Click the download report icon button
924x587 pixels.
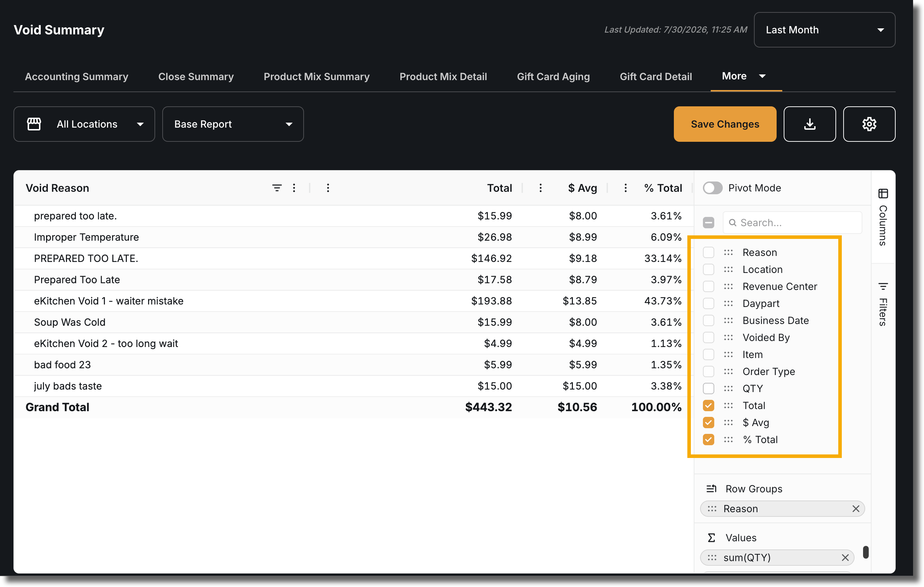pos(809,124)
